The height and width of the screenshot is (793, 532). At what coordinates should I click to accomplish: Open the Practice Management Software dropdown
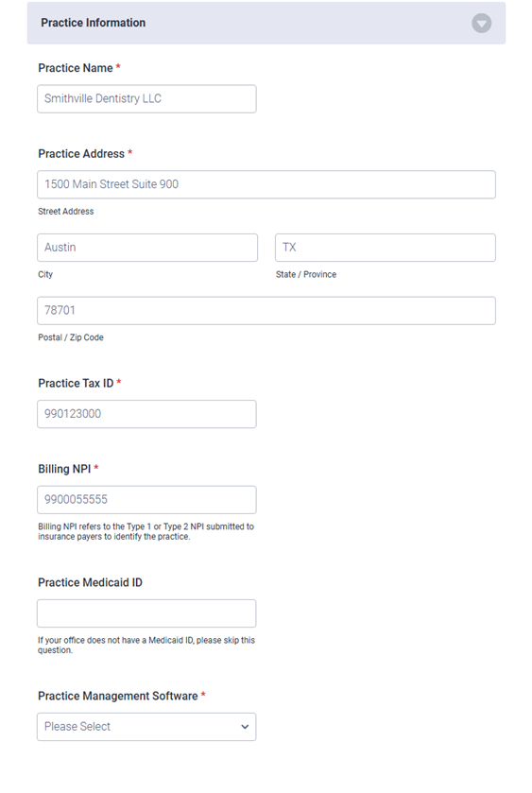coord(146,727)
